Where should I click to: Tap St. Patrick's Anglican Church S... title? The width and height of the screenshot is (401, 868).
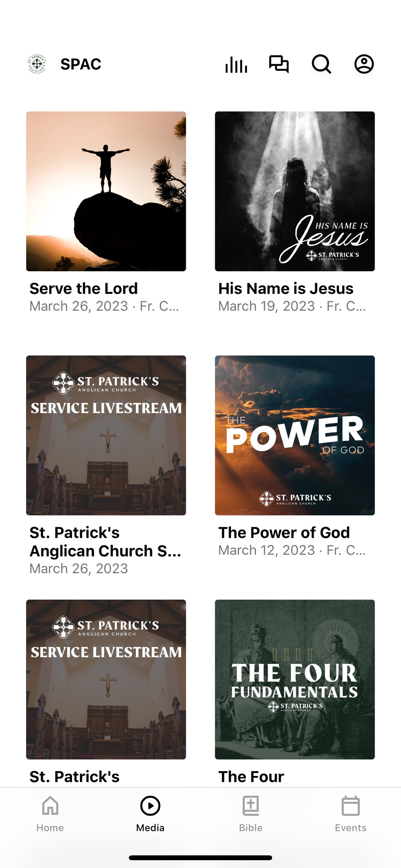tap(105, 542)
